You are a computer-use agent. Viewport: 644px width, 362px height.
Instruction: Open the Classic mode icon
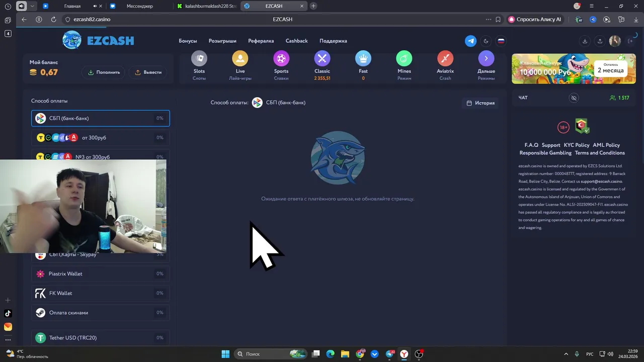pos(322,58)
